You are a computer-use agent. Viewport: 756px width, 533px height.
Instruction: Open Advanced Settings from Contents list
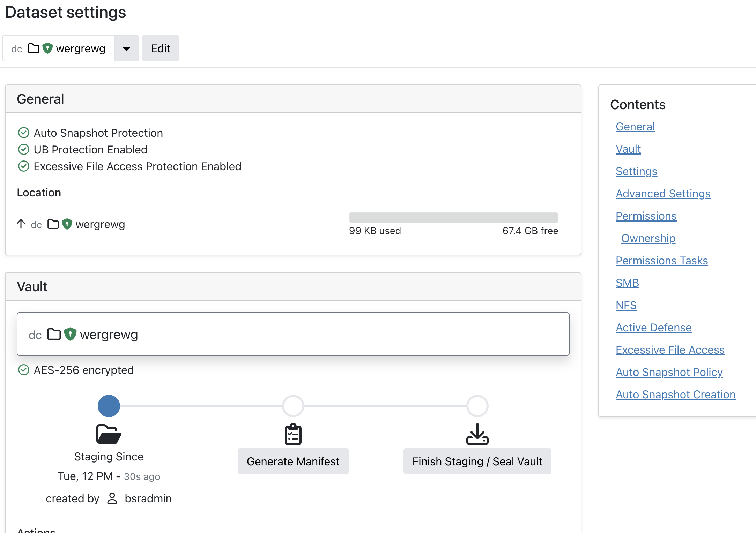(x=662, y=194)
